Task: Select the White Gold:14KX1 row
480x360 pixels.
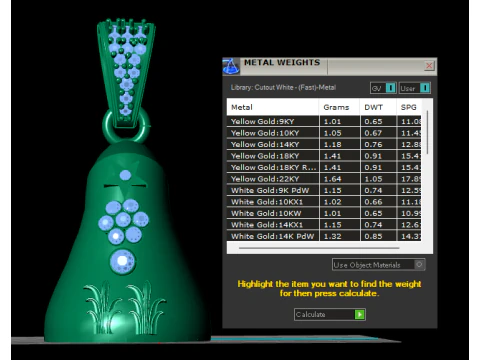Action: click(324, 225)
